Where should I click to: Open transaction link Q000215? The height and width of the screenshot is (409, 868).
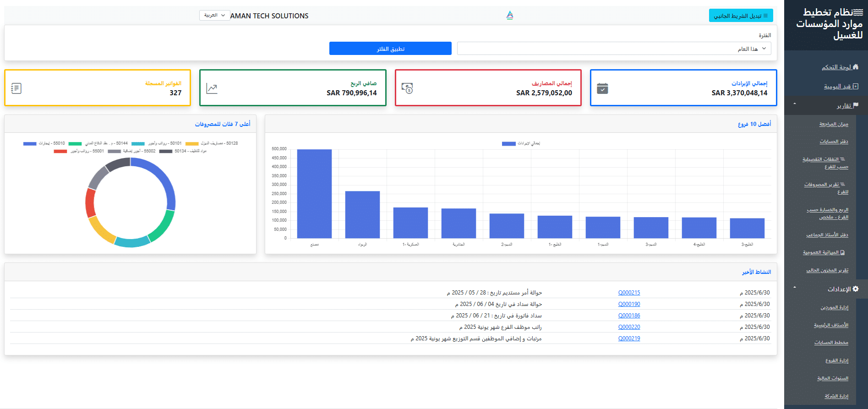(x=629, y=293)
